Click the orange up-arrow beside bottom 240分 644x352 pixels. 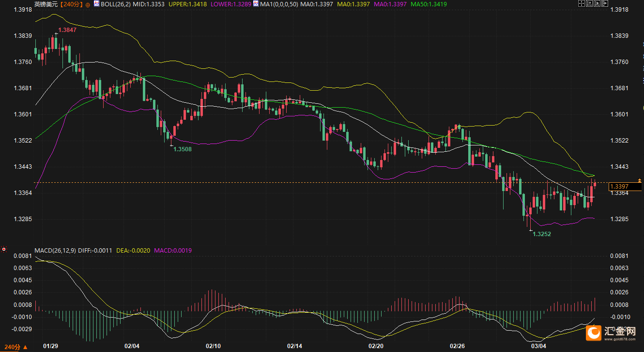coord(26,347)
